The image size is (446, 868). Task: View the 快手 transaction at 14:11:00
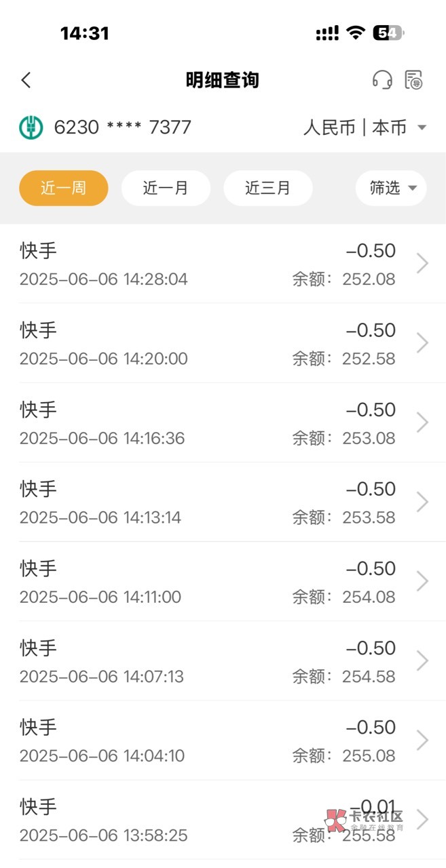click(204, 581)
